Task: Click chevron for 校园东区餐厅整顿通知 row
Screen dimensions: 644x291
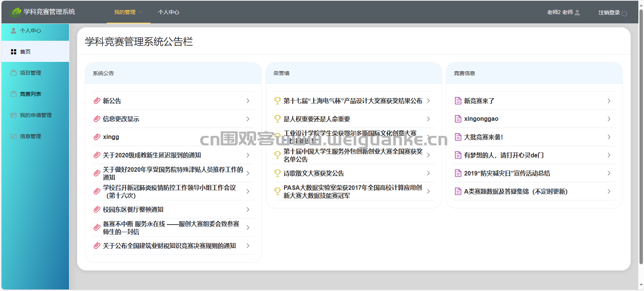Action: 248,209
